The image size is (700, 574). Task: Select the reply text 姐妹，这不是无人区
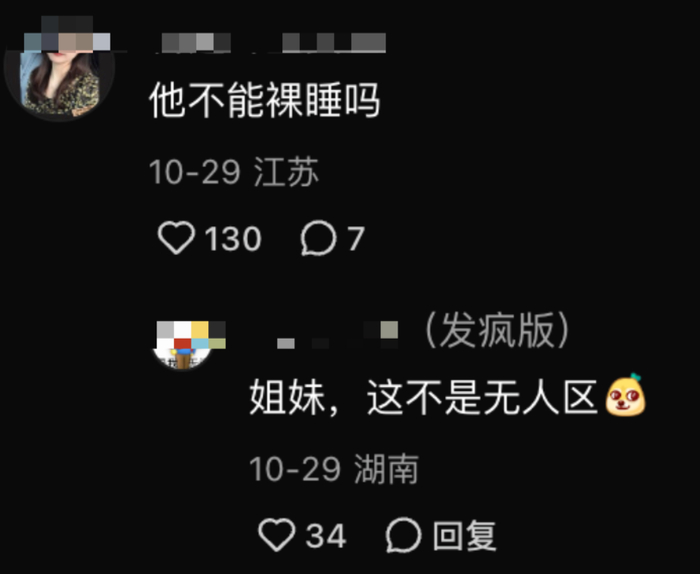(x=423, y=397)
